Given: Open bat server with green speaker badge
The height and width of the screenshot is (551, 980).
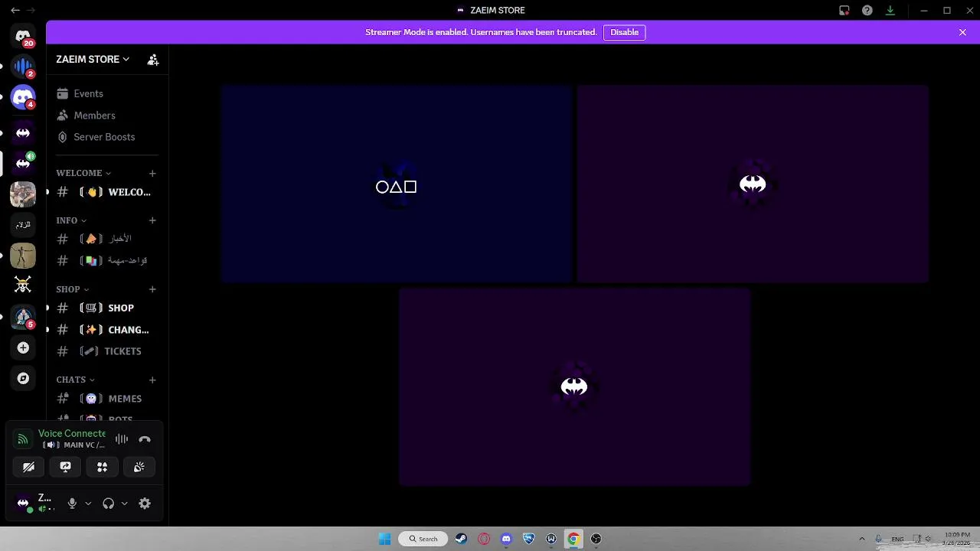Looking at the screenshot, I should pyautogui.click(x=23, y=162).
